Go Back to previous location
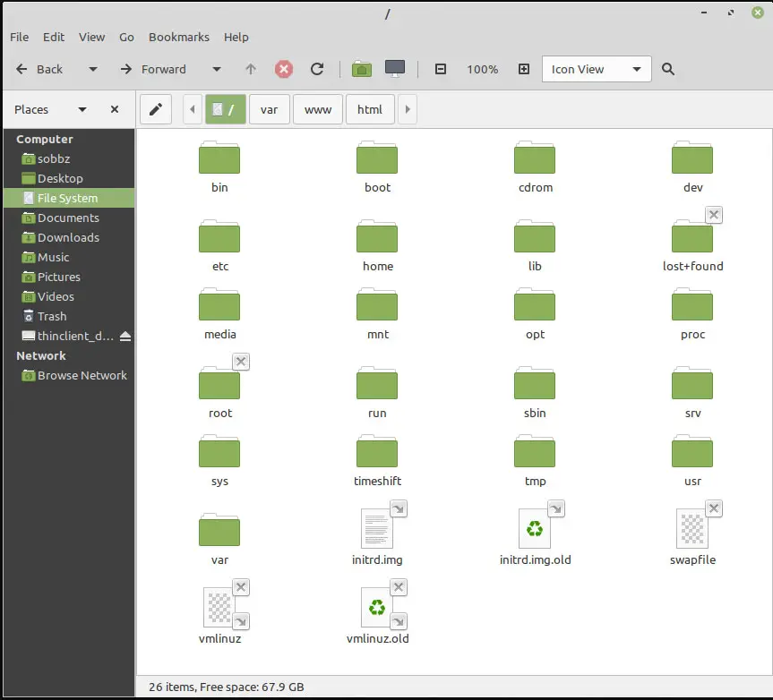The image size is (773, 700). click(x=39, y=69)
